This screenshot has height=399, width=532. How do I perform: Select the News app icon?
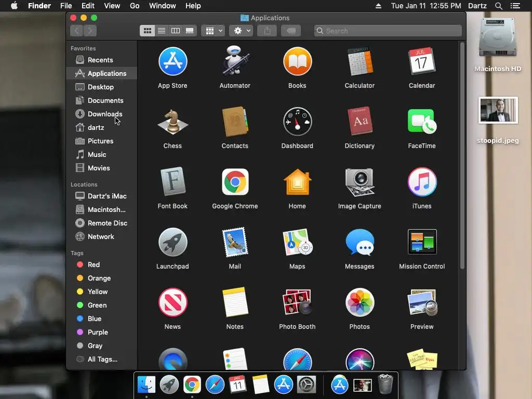click(x=172, y=302)
